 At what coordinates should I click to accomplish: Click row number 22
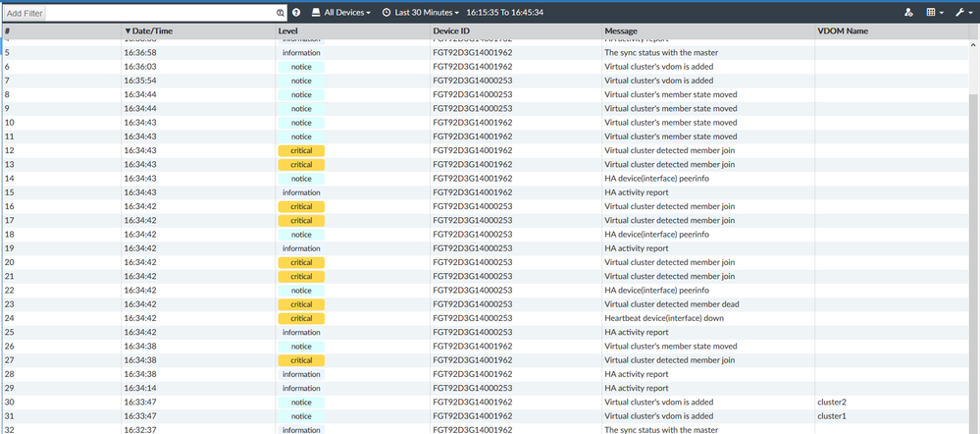(10, 291)
